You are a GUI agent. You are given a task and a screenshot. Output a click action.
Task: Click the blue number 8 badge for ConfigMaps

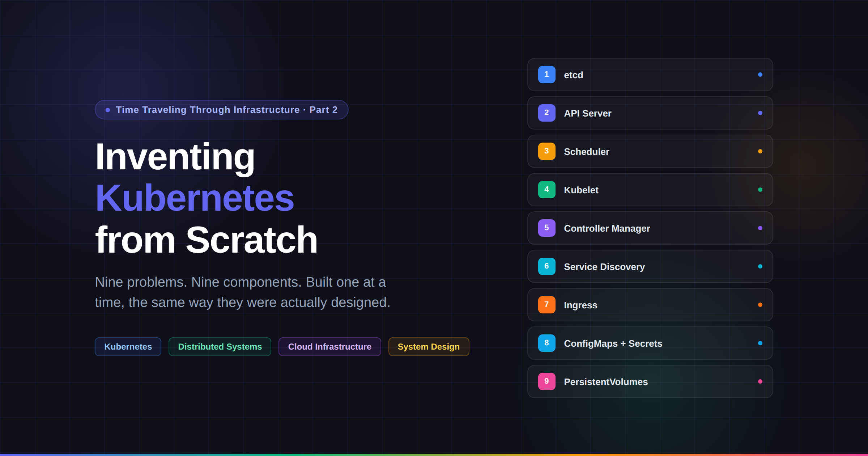546,343
